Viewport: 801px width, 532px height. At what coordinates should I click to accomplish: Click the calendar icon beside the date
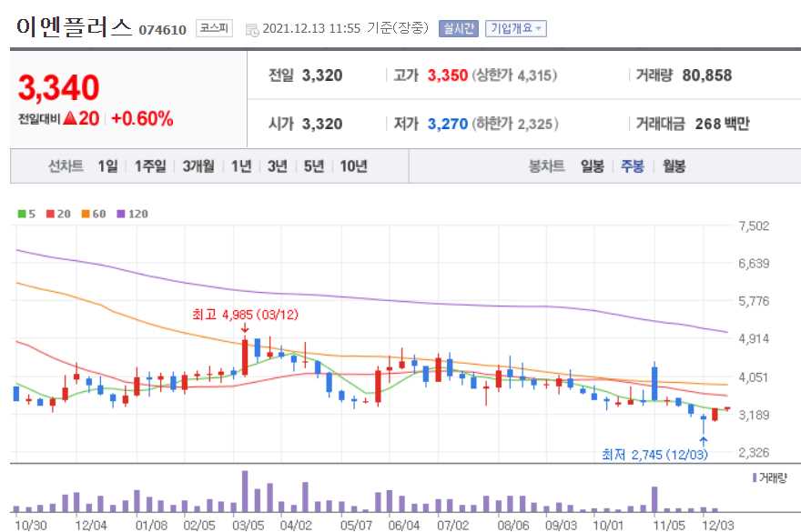pyautogui.click(x=252, y=30)
